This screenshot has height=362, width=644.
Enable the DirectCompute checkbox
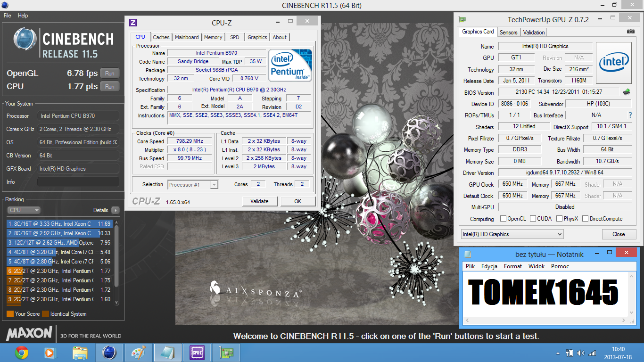pos(585,219)
